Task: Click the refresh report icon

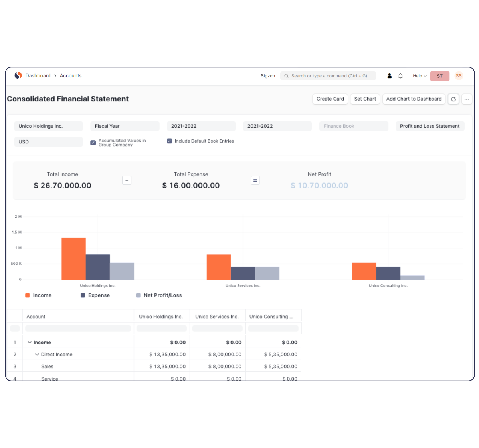Action: [x=453, y=99]
